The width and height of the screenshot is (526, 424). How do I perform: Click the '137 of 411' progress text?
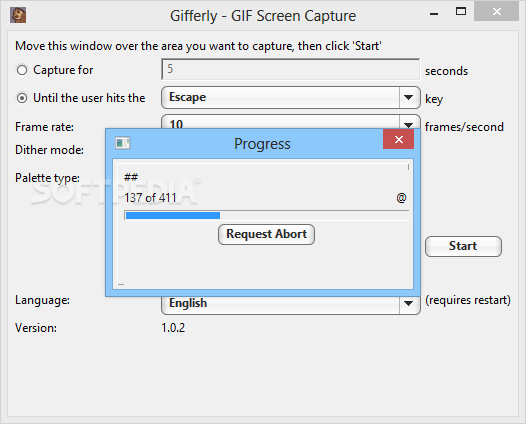pos(150,198)
